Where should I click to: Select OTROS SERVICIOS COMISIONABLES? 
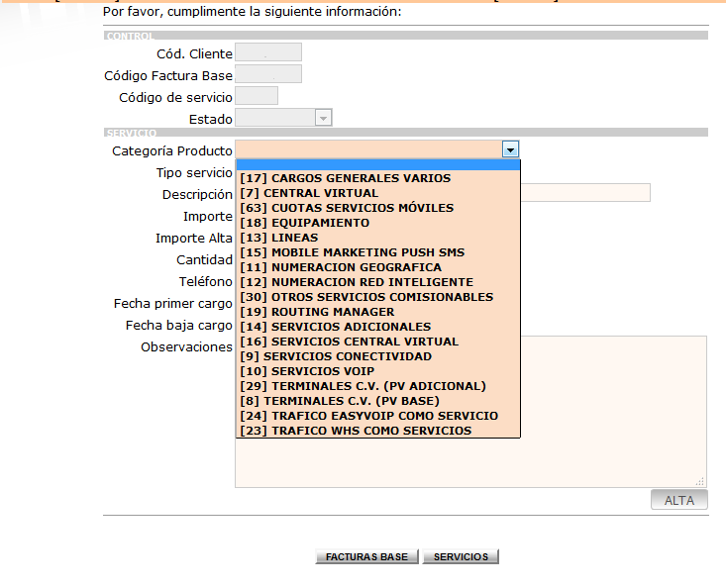[x=378, y=297]
